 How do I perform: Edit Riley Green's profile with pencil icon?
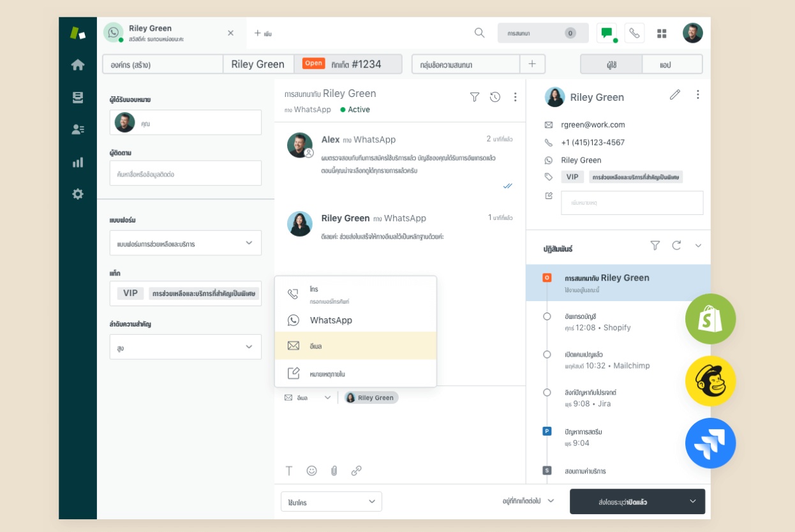tap(674, 95)
